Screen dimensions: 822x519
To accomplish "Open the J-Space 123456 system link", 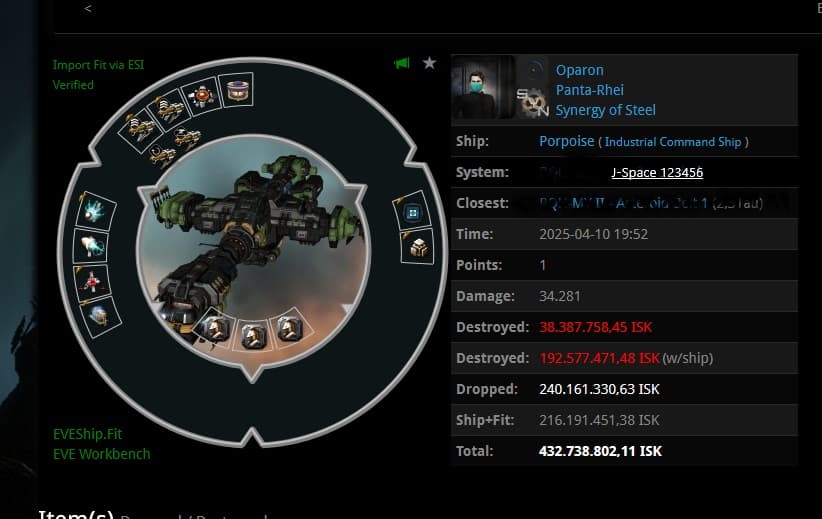I will tap(657, 172).
